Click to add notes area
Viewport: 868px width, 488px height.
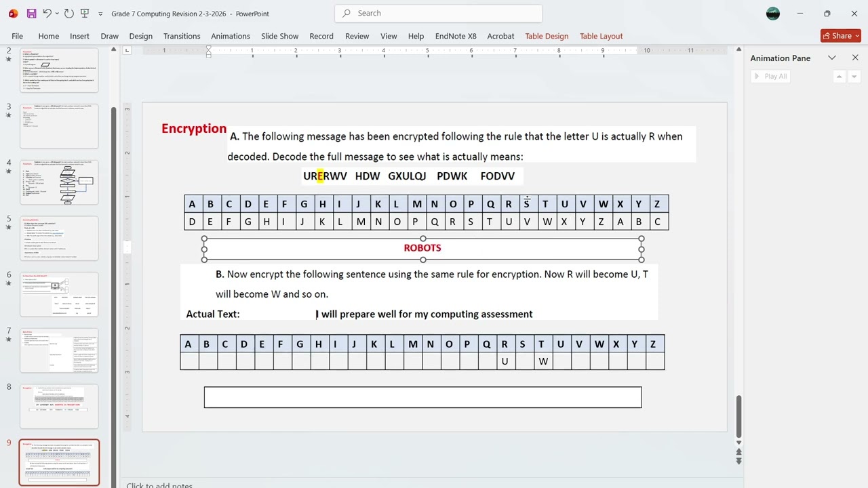159,485
